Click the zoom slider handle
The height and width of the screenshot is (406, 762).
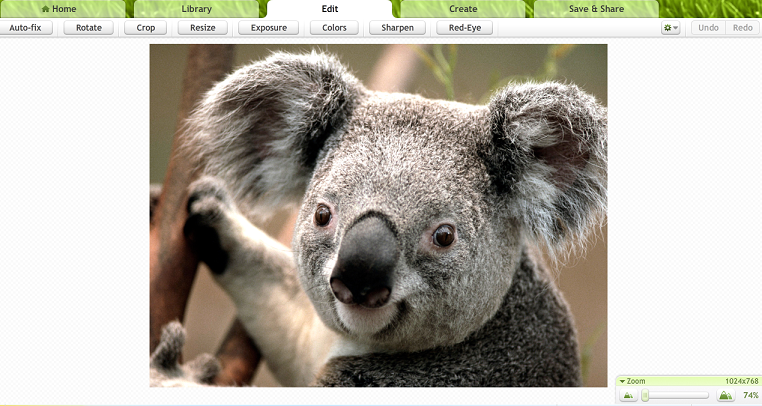tap(646, 396)
